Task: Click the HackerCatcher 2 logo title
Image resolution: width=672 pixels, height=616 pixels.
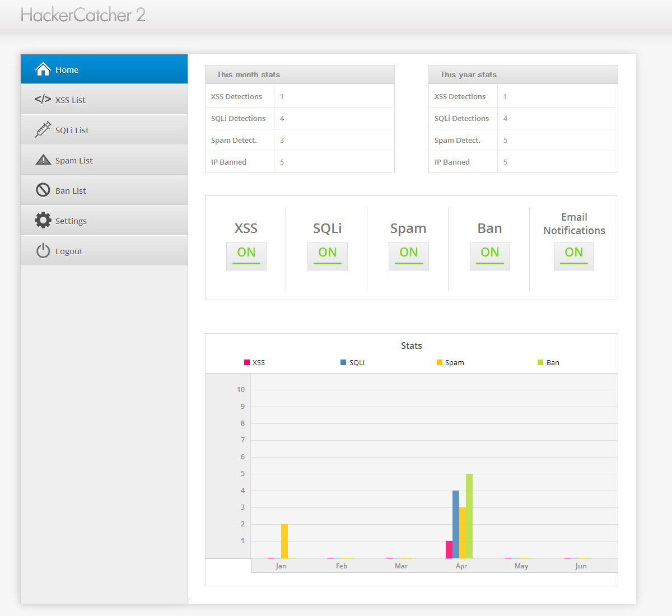Action: click(x=83, y=15)
